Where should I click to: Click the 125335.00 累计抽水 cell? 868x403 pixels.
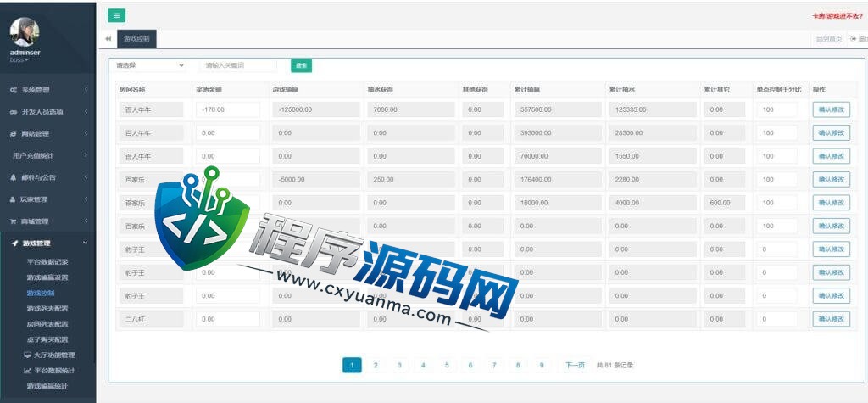[x=653, y=109]
